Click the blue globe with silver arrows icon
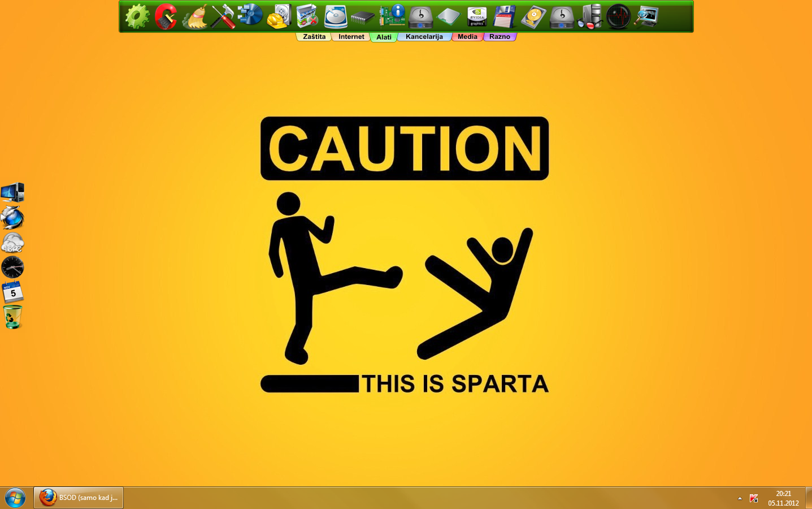 tap(12, 217)
